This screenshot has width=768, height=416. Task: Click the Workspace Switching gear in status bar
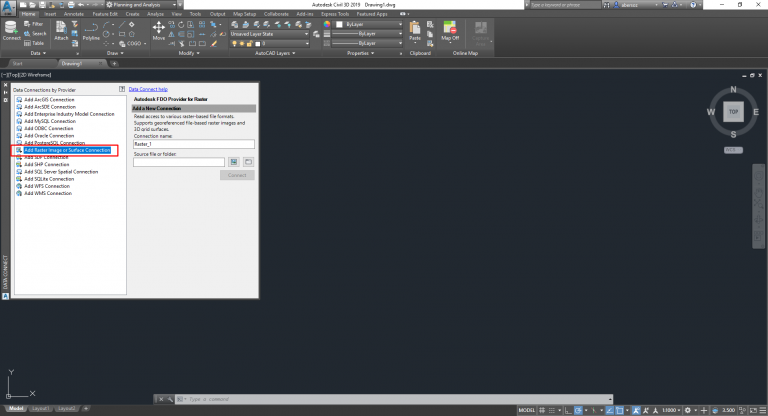(x=688, y=410)
